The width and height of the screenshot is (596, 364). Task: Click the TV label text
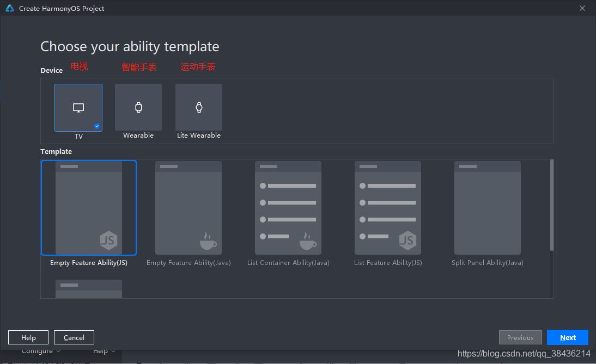(x=78, y=136)
